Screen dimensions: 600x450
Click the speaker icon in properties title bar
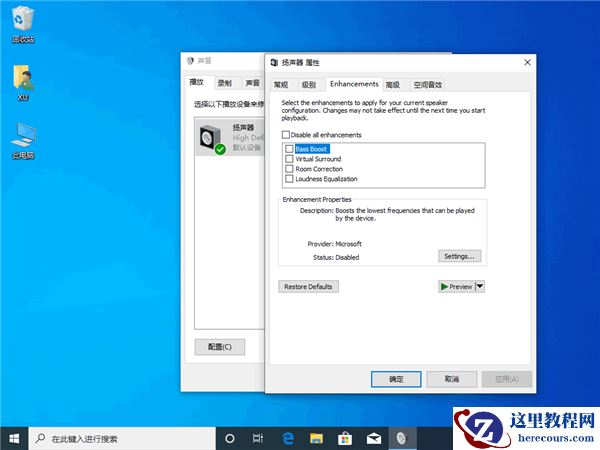[274, 62]
